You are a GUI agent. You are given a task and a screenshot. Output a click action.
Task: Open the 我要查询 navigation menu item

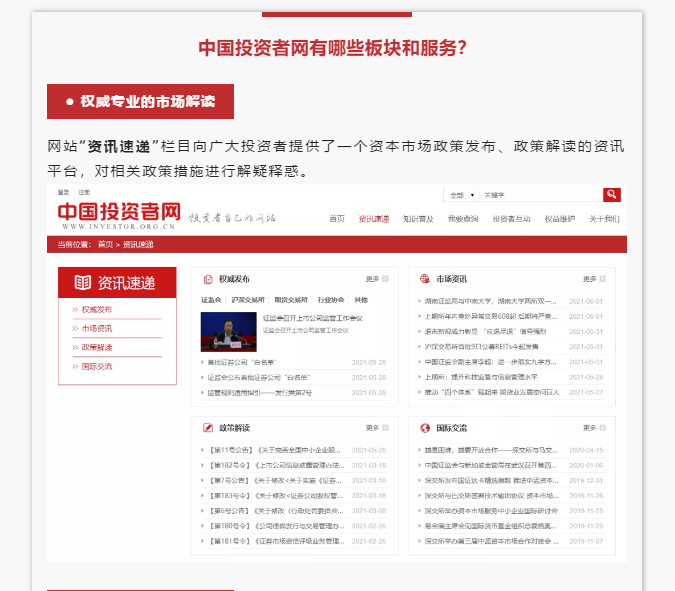pyautogui.click(x=463, y=219)
